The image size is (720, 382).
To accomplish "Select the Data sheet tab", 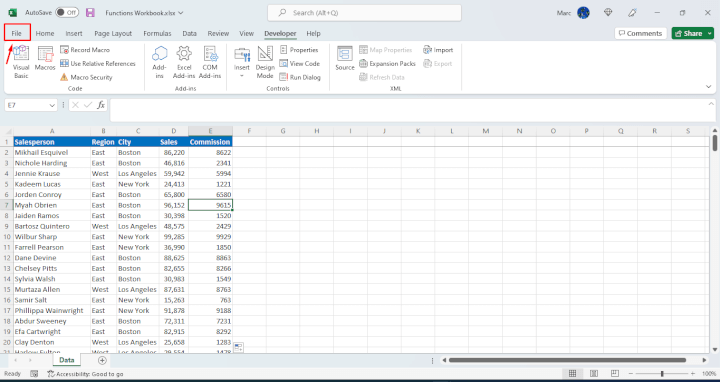I will click(x=67, y=360).
